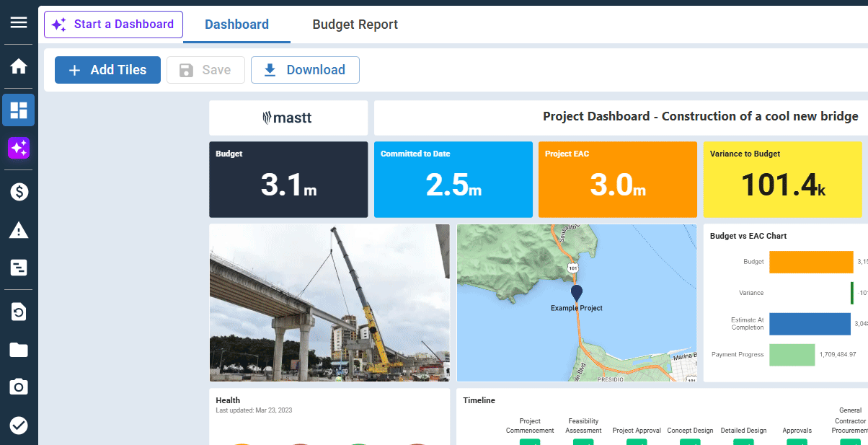Viewport: 868px width, 445px height.
Task: Open the schedule Gantt icon in sidebar
Action: tap(19, 268)
